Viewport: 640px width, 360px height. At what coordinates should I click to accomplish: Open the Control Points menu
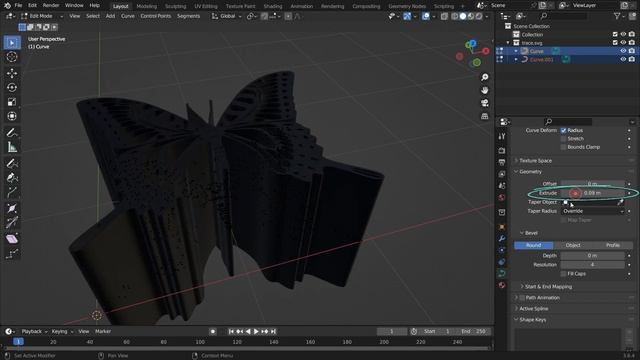click(156, 16)
